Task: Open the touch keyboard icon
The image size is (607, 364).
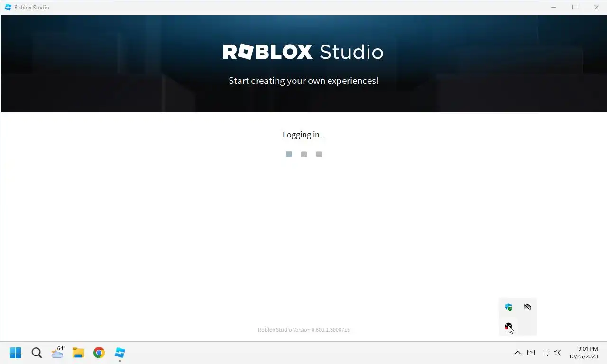Action: click(x=531, y=353)
